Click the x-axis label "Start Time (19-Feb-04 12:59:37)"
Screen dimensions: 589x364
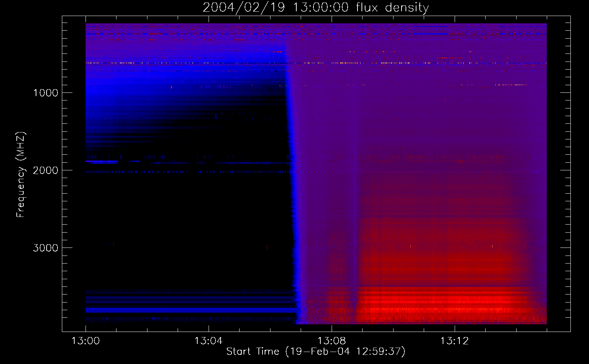pos(316,352)
